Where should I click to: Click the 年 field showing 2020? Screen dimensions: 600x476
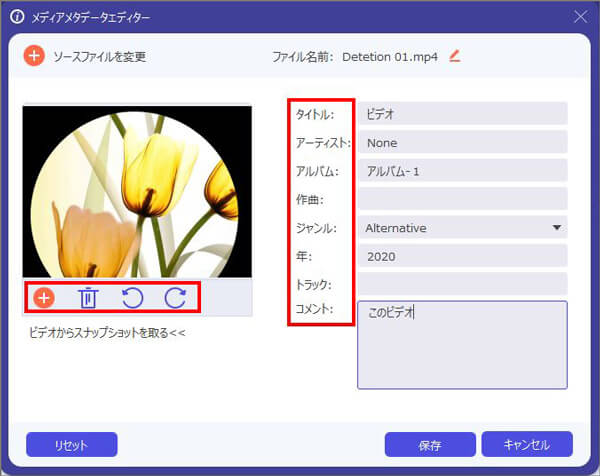tap(462, 256)
